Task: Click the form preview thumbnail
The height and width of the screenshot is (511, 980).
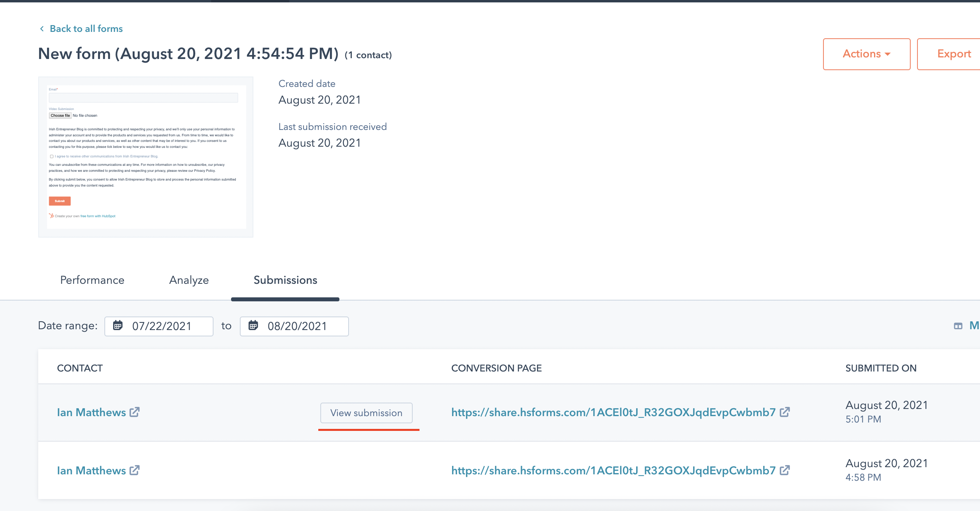Action: [146, 157]
